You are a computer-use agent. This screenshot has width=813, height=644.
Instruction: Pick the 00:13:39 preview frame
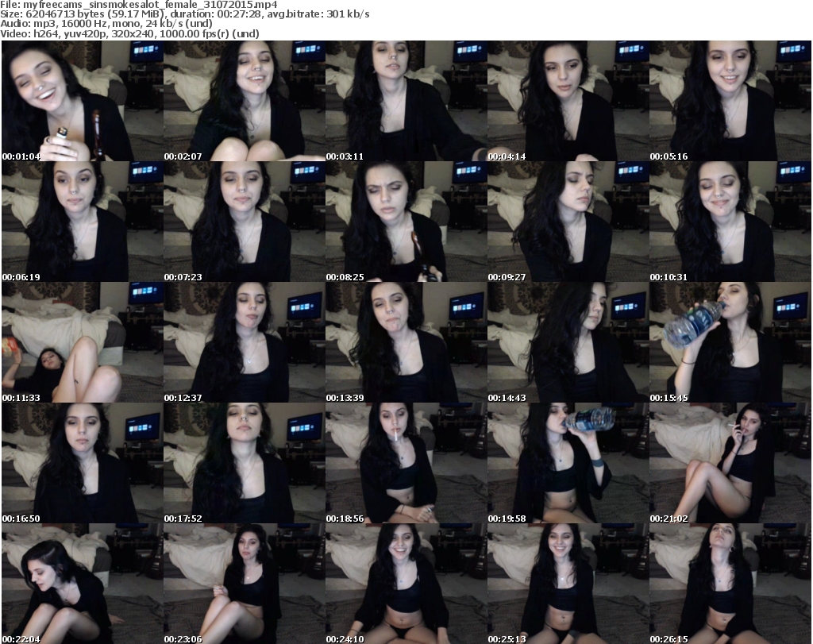pos(406,343)
